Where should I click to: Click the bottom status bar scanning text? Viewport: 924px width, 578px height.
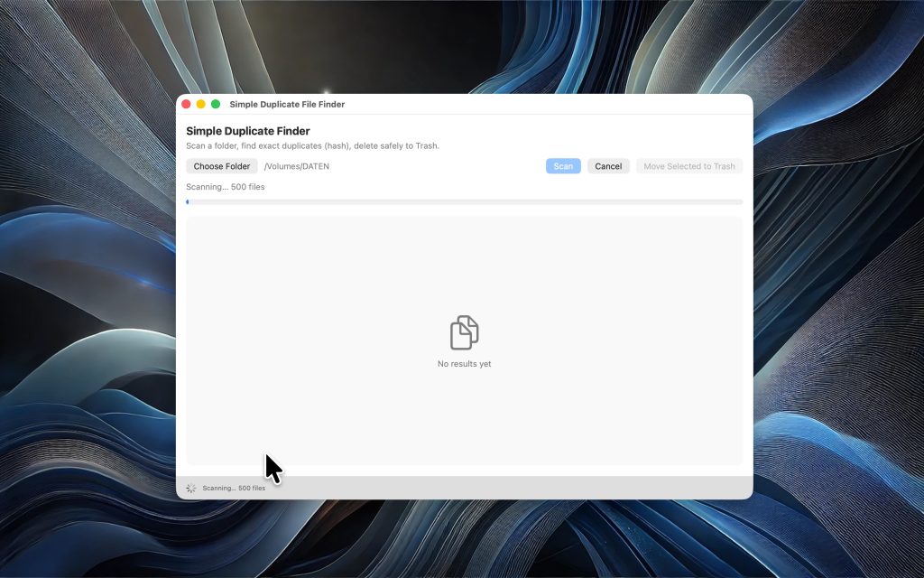point(234,488)
